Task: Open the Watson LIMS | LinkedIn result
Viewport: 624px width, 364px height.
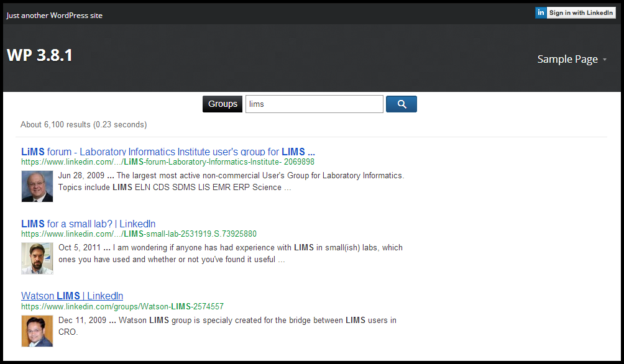Action: click(x=72, y=296)
